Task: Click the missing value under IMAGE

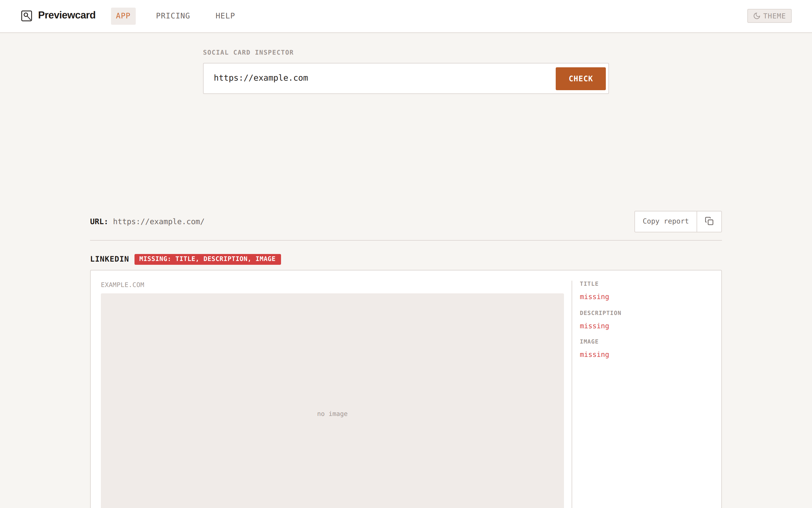Action: (594, 355)
